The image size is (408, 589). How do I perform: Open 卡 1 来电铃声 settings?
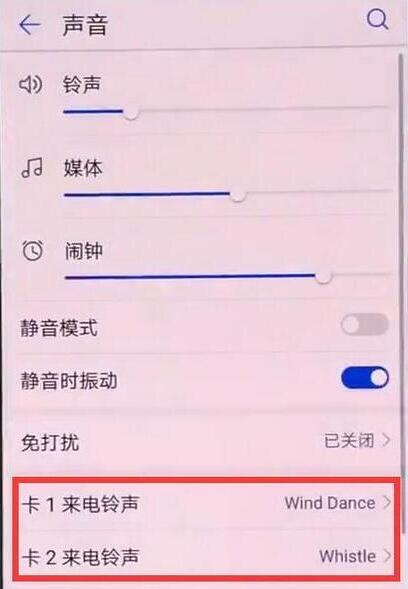pyautogui.click(x=206, y=503)
